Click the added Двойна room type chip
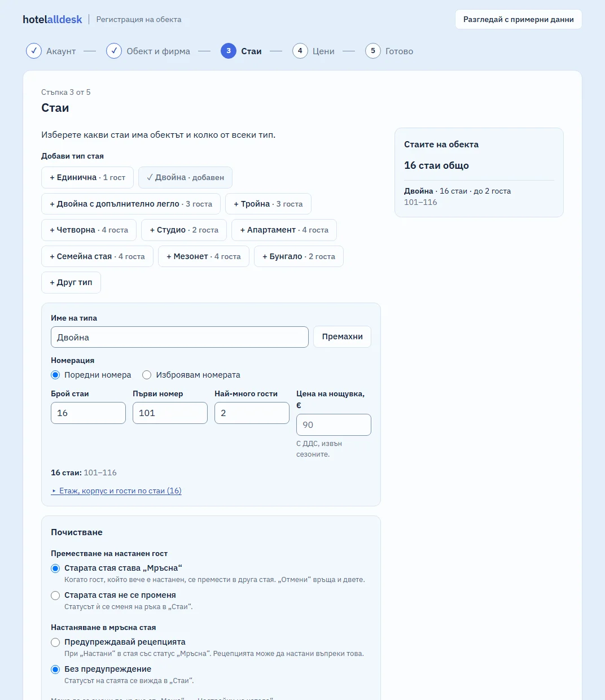The image size is (605, 700). (185, 177)
